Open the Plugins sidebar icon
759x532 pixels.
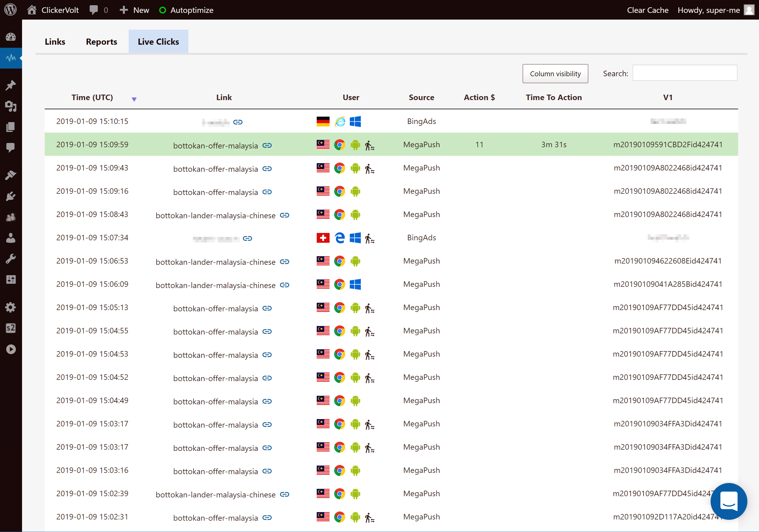[x=11, y=196]
